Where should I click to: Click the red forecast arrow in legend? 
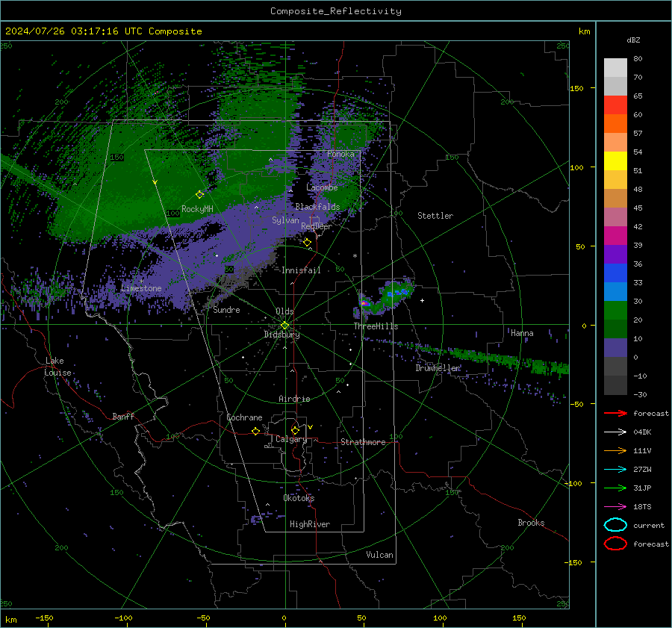point(615,413)
